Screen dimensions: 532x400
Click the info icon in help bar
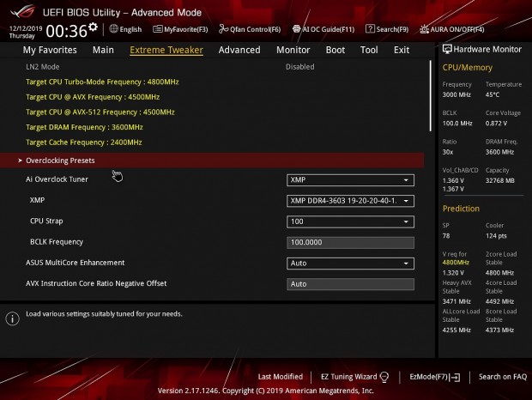click(x=12, y=318)
